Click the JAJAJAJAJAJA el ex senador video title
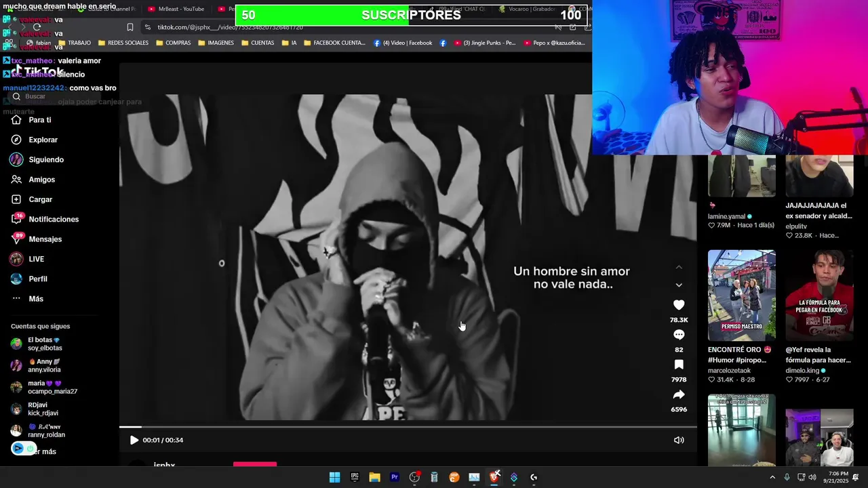Viewport: 868px width, 488px height. point(818,211)
